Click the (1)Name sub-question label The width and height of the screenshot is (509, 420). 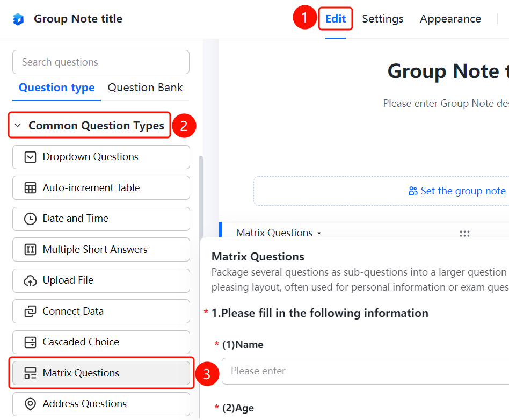pos(243,344)
